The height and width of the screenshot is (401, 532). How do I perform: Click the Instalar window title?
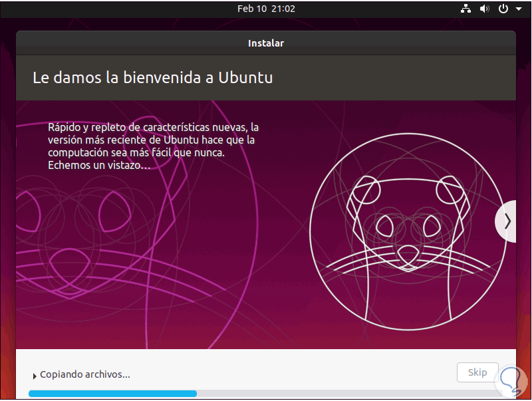[265, 43]
